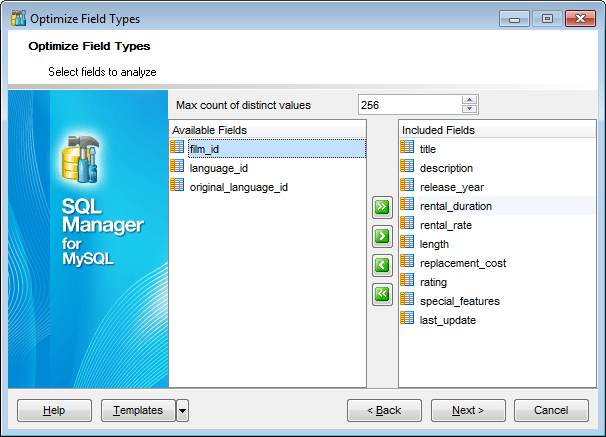The height and width of the screenshot is (437, 606).
Task: Click the Optimize Field Types title bar icon
Action: click(x=18, y=19)
